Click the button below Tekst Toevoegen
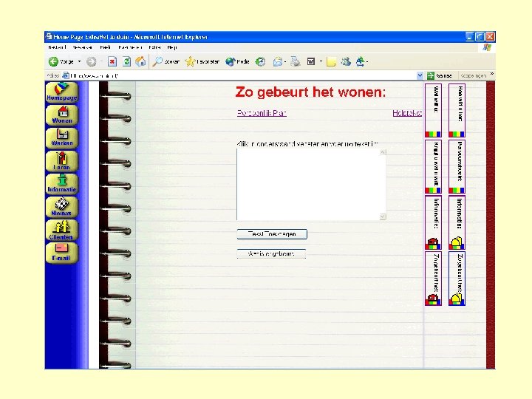Viewport: 532px width, 399px height. (271, 253)
